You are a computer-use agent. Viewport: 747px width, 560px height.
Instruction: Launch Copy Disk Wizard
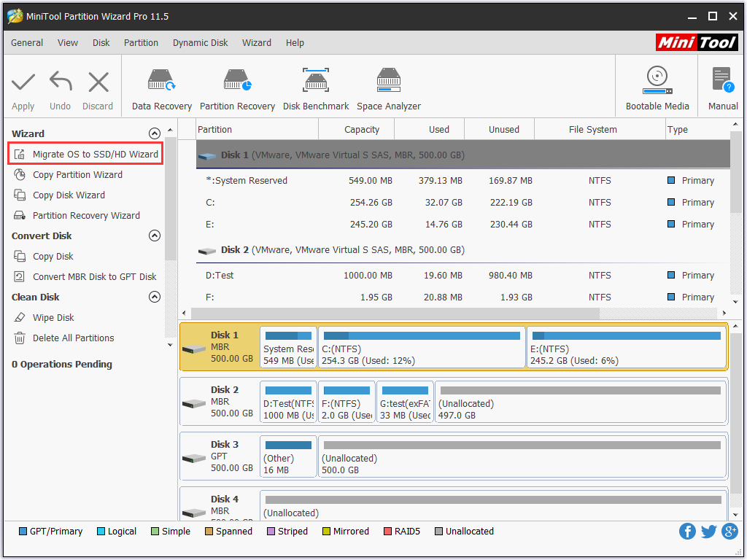pyautogui.click(x=60, y=195)
